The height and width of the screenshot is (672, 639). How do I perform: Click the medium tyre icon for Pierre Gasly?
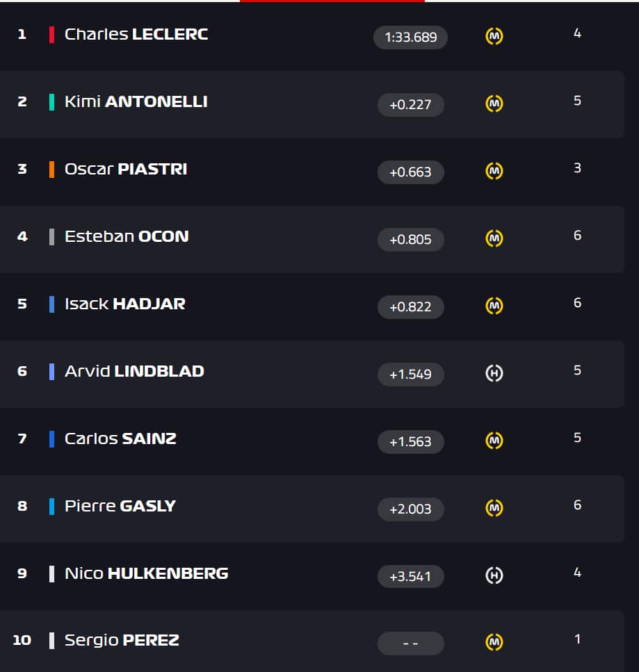(x=494, y=508)
